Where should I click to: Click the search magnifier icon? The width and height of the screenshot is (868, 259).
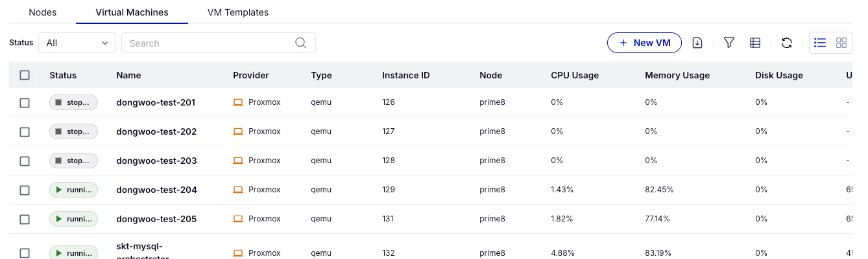pos(301,43)
